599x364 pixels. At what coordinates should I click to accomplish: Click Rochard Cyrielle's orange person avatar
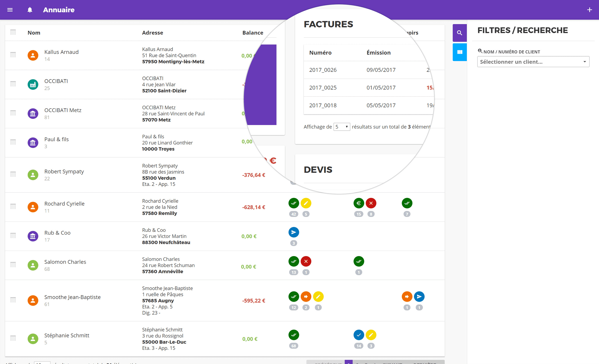coord(33,207)
